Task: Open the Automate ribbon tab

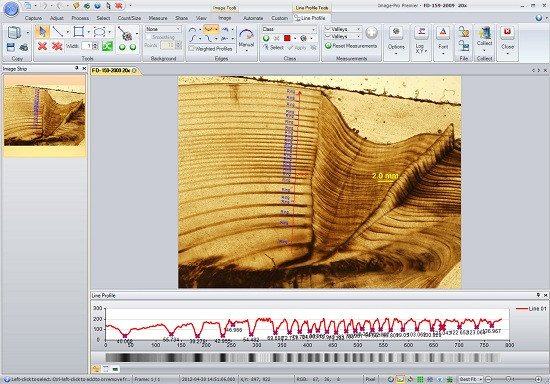Action: click(x=253, y=18)
